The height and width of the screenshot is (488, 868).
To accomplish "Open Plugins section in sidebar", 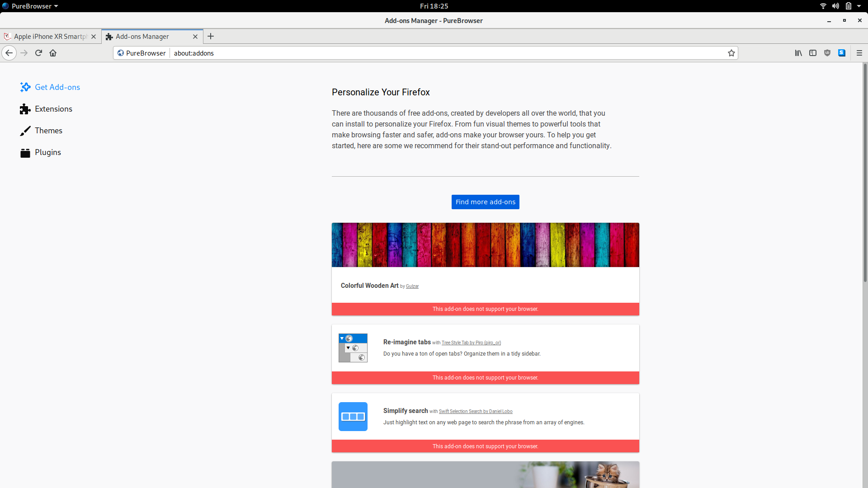I will [x=47, y=152].
